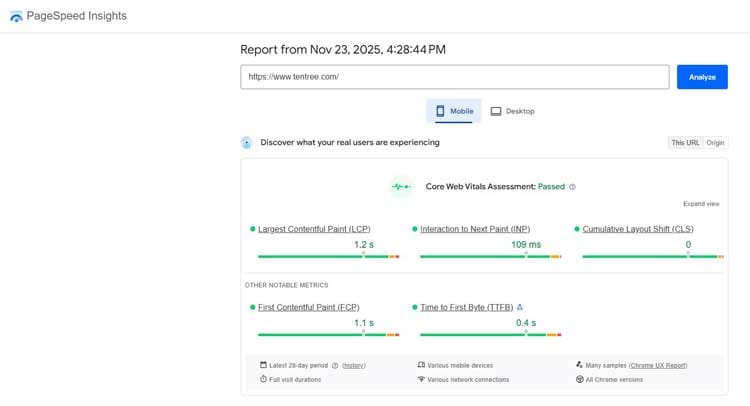Open the Chrome UX Report link
Screen dimensions: 750x406
(x=658, y=366)
